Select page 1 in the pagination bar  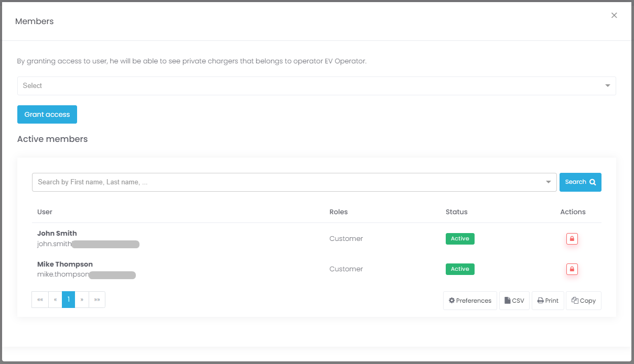[x=68, y=299]
